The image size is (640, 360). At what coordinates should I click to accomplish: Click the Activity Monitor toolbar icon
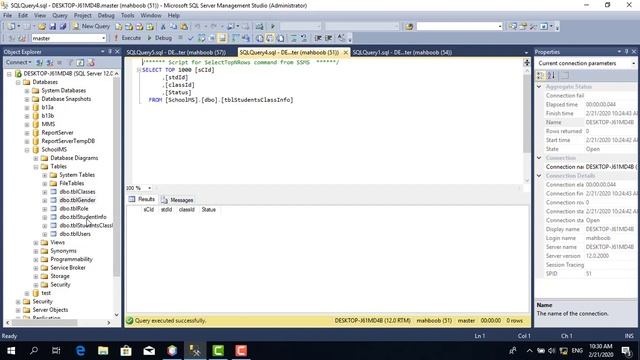tap(260, 27)
